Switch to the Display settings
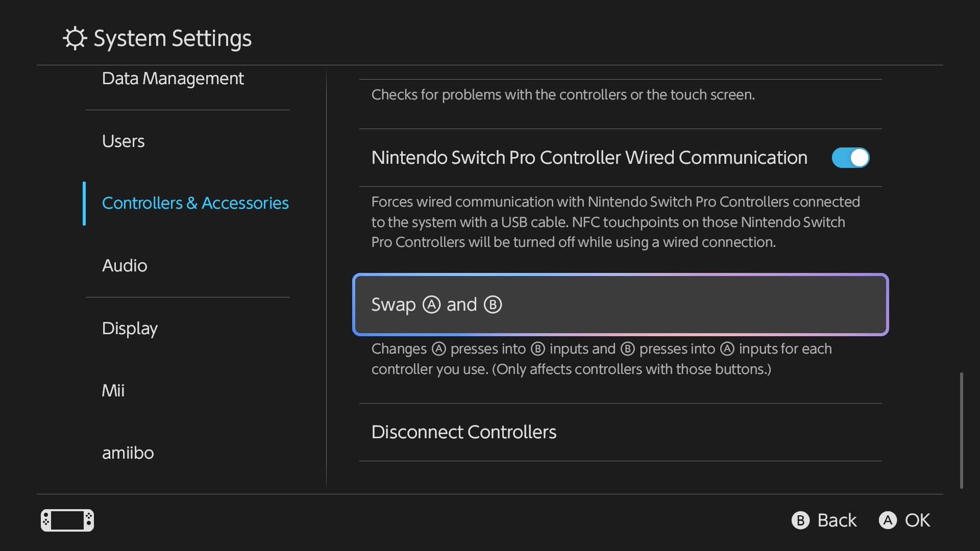 [x=130, y=328]
